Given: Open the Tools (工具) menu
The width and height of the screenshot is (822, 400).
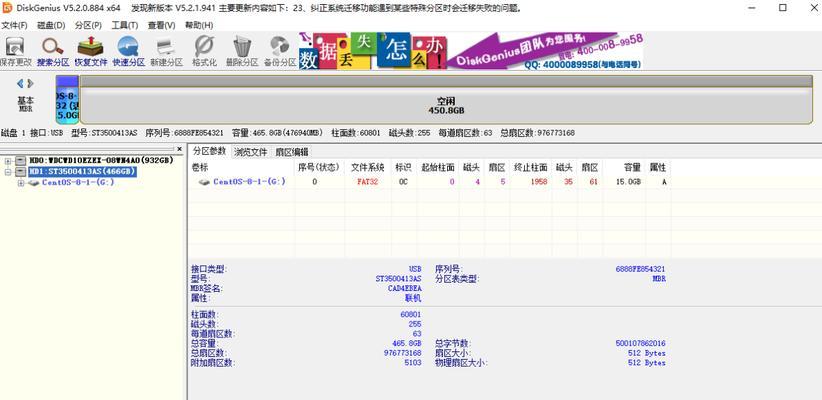Looking at the screenshot, I should [x=125, y=25].
